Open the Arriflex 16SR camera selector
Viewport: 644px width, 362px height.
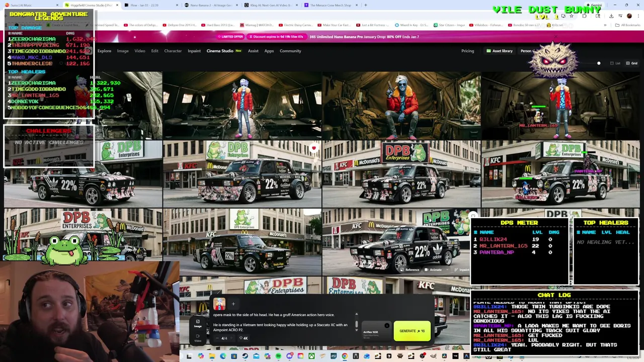376,331
